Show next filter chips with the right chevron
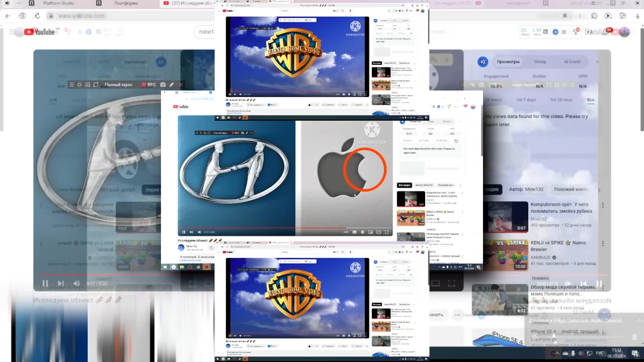Viewport: 644px width, 362px height. pos(599,190)
